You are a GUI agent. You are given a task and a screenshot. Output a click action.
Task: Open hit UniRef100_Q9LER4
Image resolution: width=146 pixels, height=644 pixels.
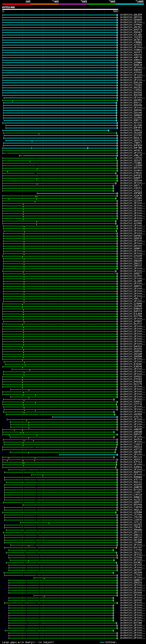(131, 15)
